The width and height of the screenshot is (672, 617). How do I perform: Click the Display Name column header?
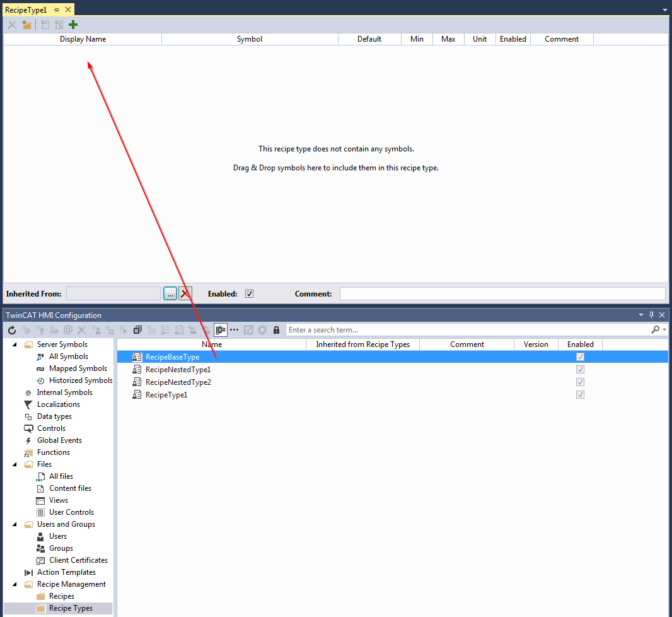83,39
